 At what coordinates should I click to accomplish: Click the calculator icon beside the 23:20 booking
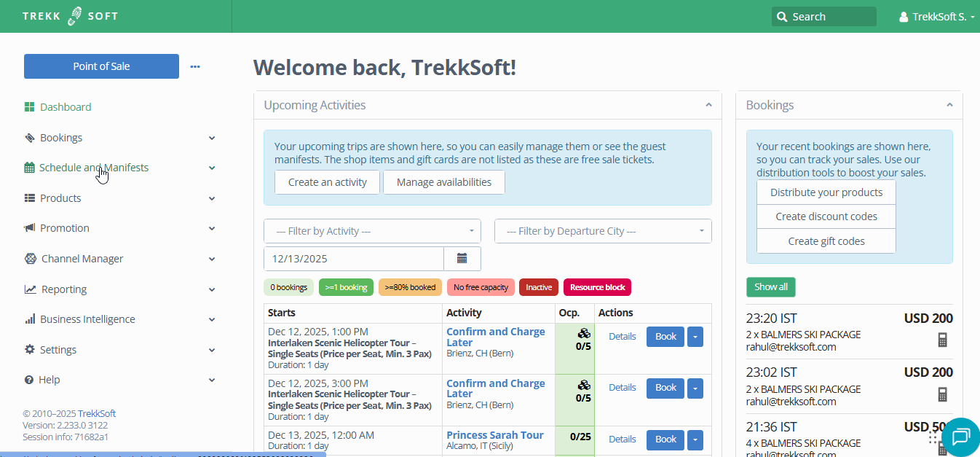[x=943, y=340]
